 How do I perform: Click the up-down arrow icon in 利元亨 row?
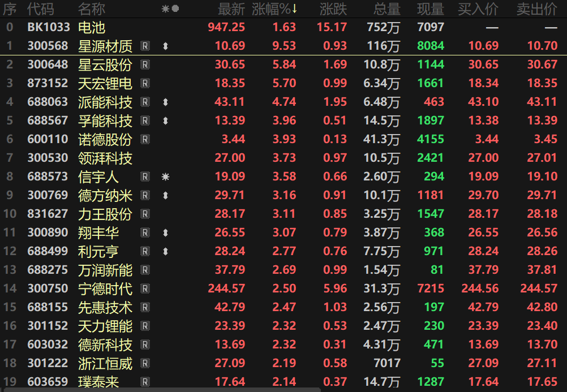pyautogui.click(x=166, y=251)
